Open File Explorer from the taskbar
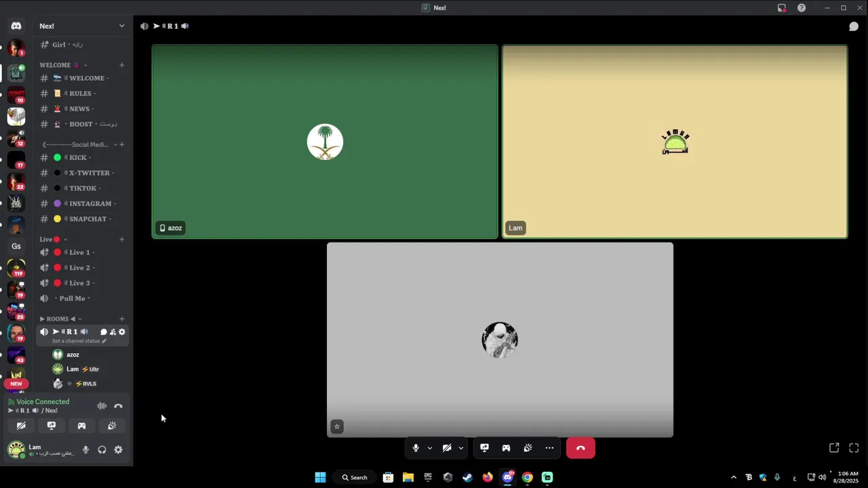The image size is (868, 488). tap(408, 477)
